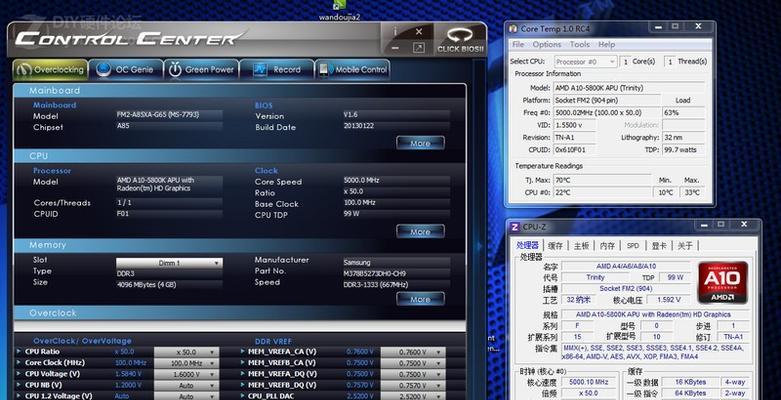Click the CPU-Z title bar Z icon
The image size is (781, 400).
pyautogui.click(x=515, y=227)
